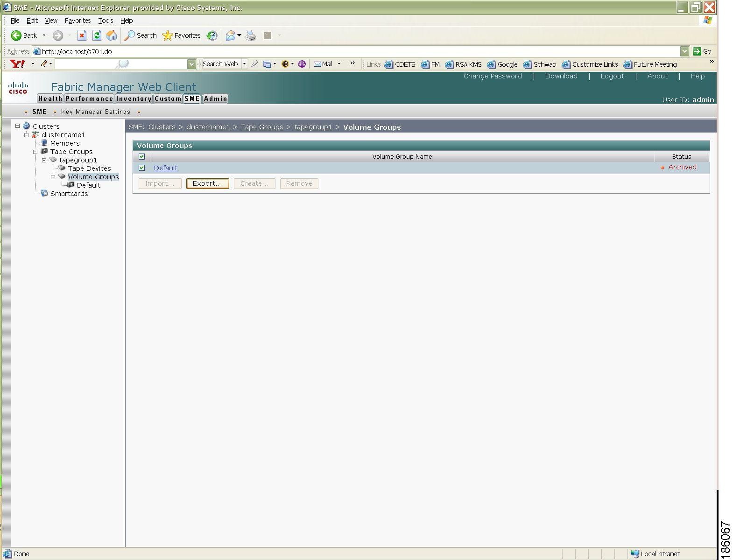Open the Favorites menu
This screenshot has width=733, height=560.
click(x=78, y=21)
